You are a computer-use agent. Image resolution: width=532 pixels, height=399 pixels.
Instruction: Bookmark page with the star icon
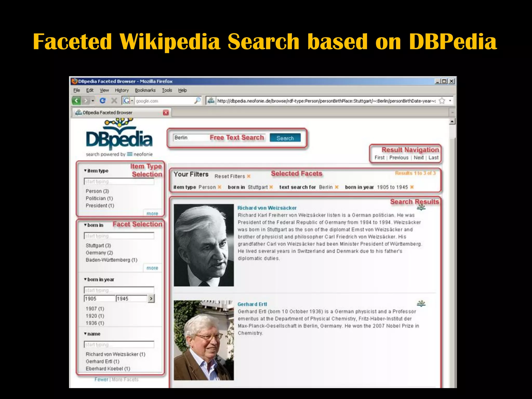pos(442,101)
